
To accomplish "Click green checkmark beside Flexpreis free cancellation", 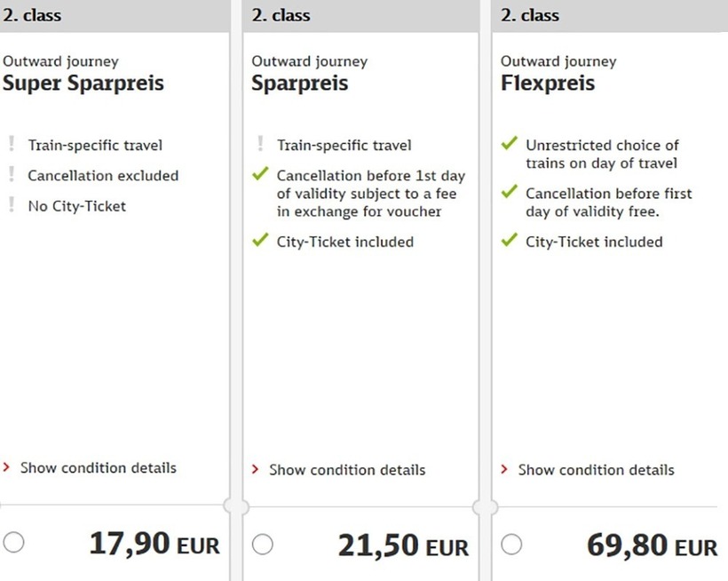I will click(509, 192).
